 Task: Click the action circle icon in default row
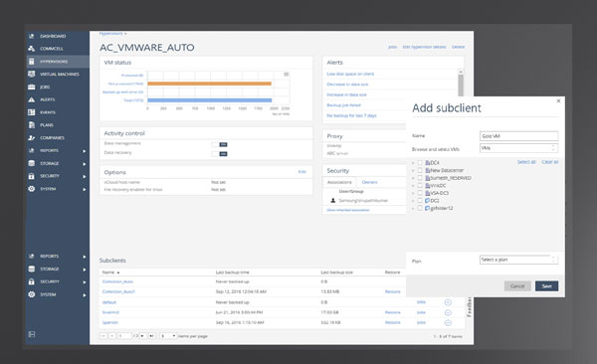coord(448,302)
